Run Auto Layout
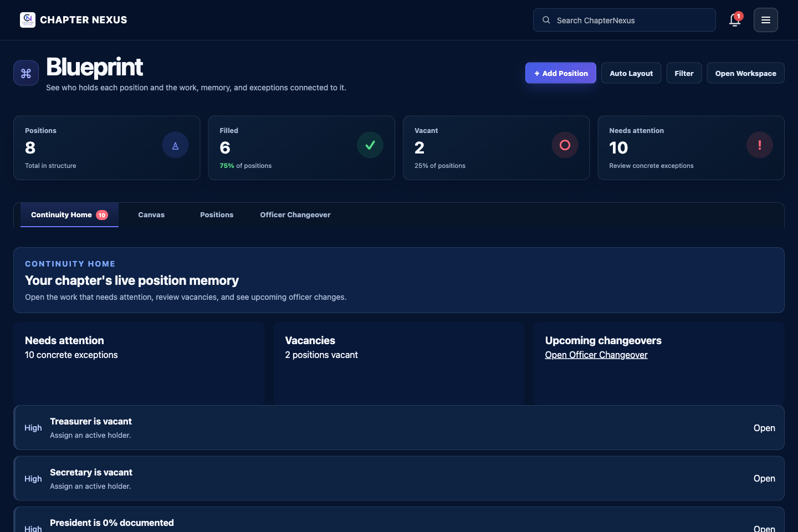Viewport: 798px width, 532px height. (x=631, y=73)
